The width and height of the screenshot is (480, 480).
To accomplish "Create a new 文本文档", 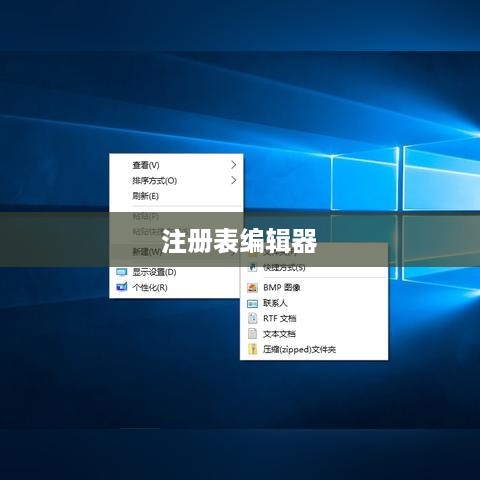I will (x=314, y=334).
